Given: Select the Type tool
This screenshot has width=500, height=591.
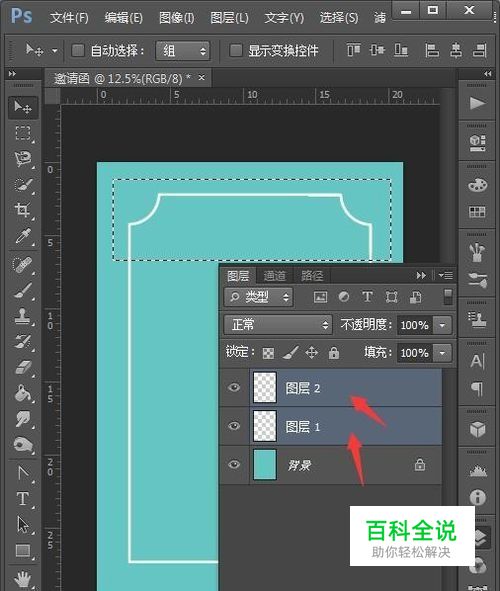Looking at the screenshot, I should pos(23,499).
